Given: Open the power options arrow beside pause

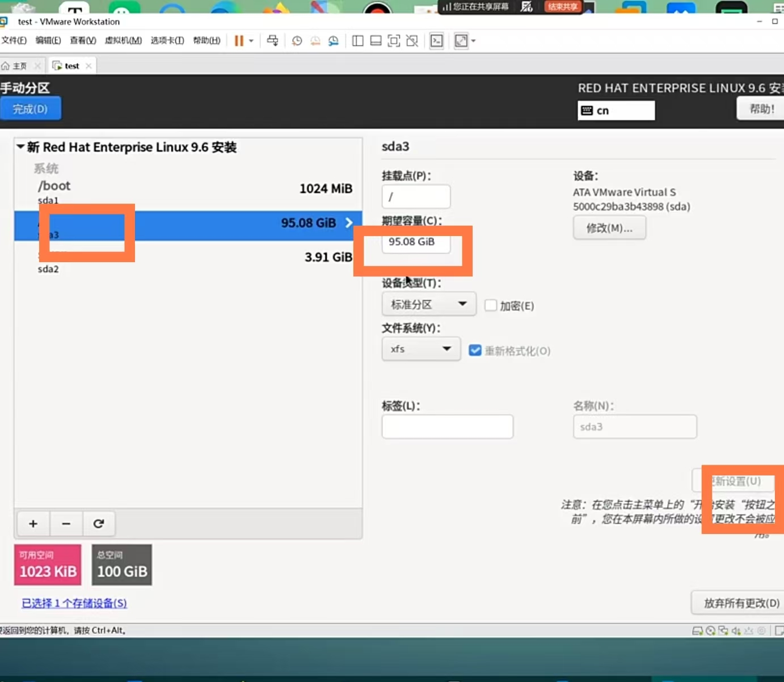Looking at the screenshot, I should 251,41.
